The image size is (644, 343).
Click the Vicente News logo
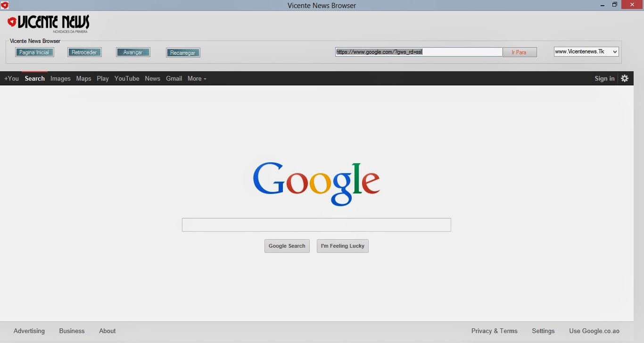(x=48, y=24)
